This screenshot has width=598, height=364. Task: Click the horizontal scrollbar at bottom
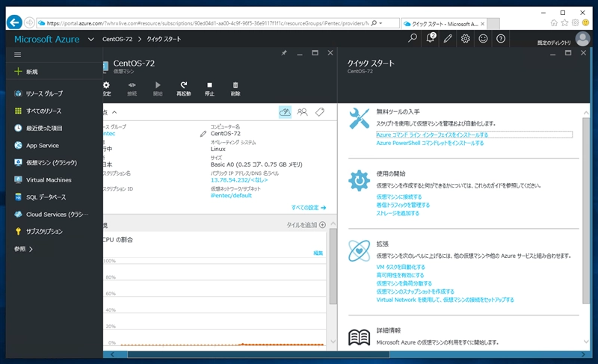(258, 354)
